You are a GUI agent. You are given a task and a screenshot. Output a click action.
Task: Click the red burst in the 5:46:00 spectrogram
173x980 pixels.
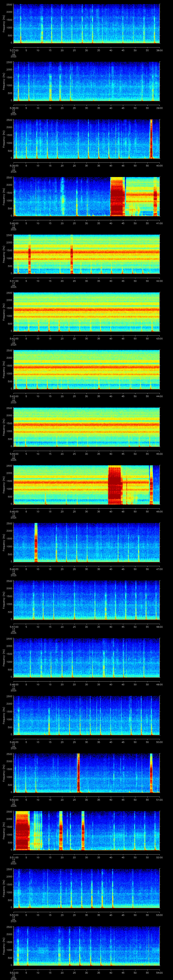point(36,542)
